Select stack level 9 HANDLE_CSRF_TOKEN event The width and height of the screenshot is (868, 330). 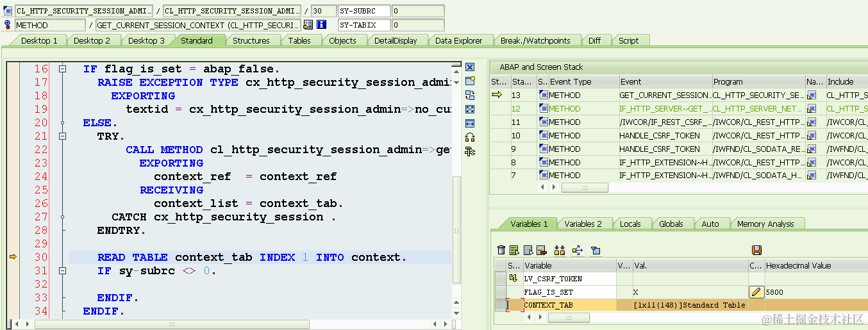[x=665, y=149]
